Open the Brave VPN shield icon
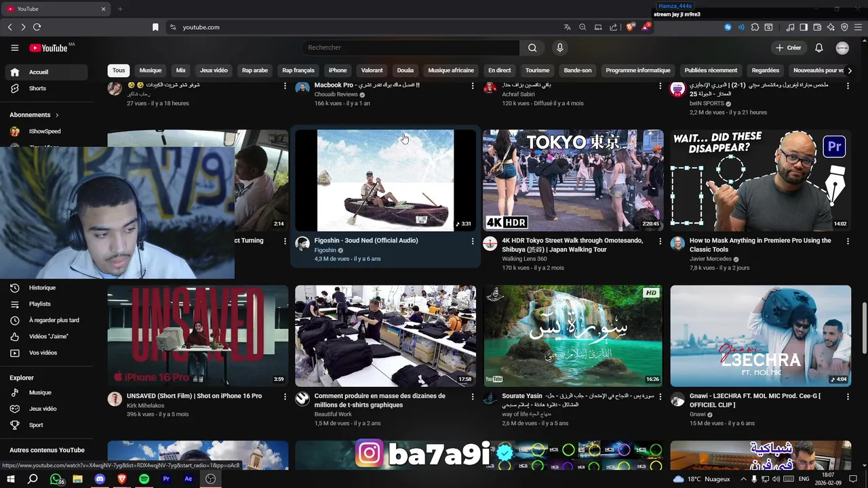Screen dimensions: 868x488 coord(844,27)
